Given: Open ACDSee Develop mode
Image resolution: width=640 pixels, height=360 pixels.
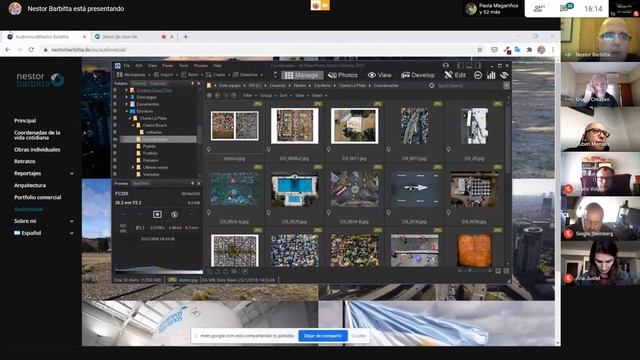Looking at the screenshot, I should click(418, 75).
